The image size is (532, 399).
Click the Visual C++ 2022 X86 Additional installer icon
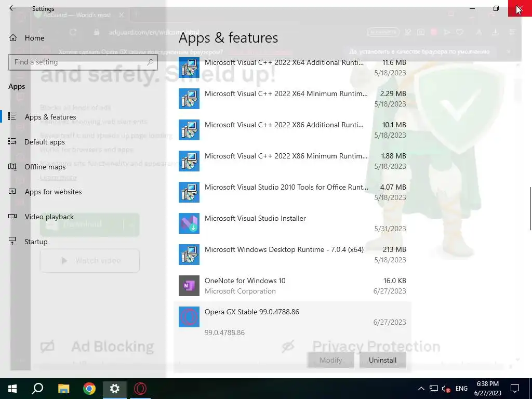coord(189,130)
